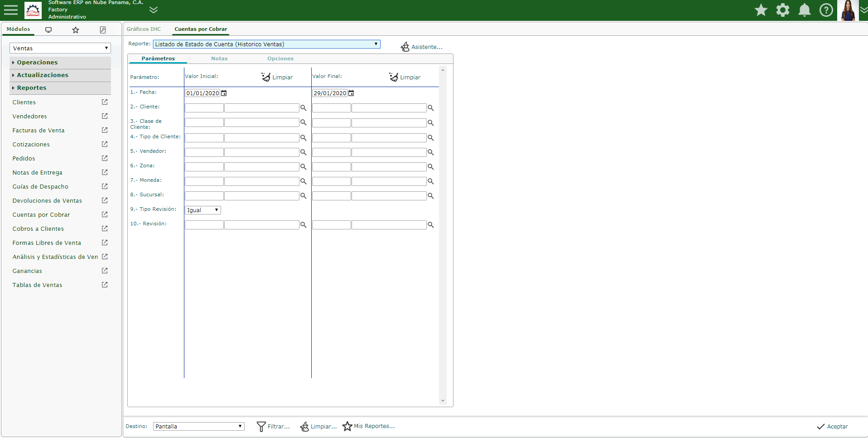Click bottom Limpiar button

(x=318, y=426)
